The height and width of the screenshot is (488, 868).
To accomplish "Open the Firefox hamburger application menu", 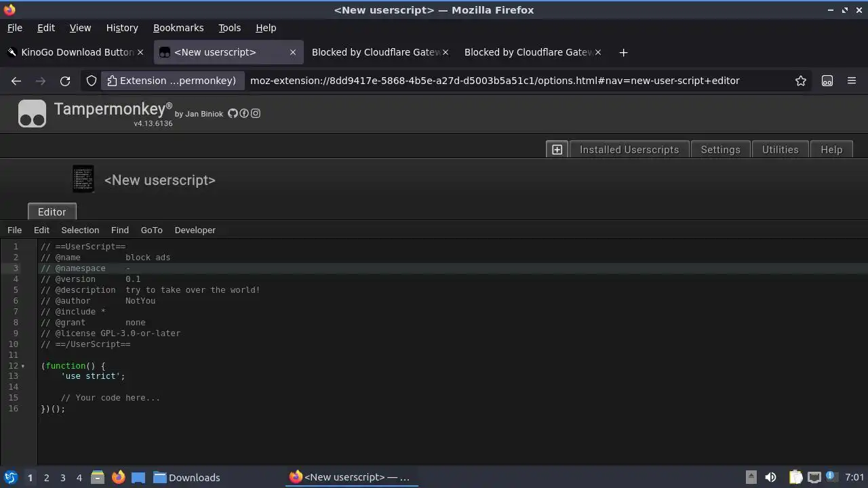I will coord(852,81).
